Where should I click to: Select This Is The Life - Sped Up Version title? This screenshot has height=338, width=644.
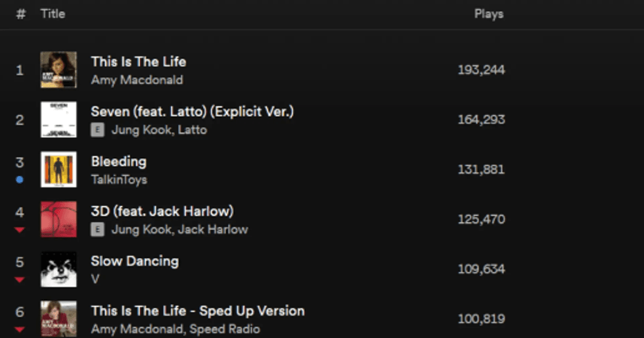pos(197,310)
